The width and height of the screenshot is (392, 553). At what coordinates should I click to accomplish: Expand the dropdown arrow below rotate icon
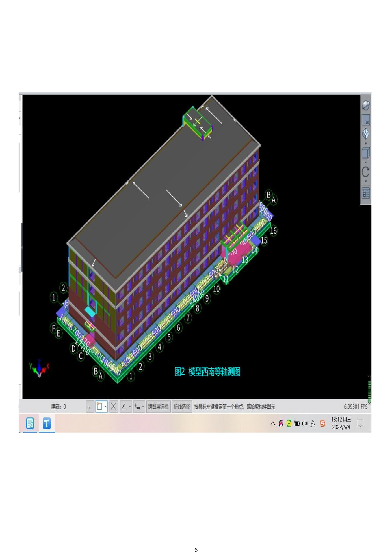point(366,181)
